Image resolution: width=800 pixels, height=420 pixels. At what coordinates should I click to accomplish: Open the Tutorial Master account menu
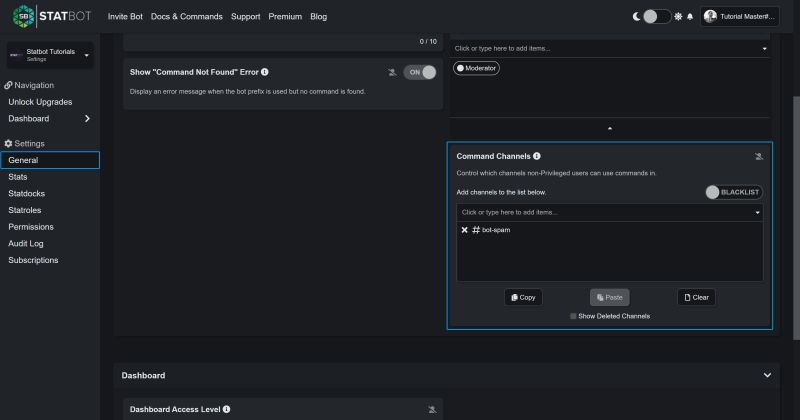pos(740,16)
